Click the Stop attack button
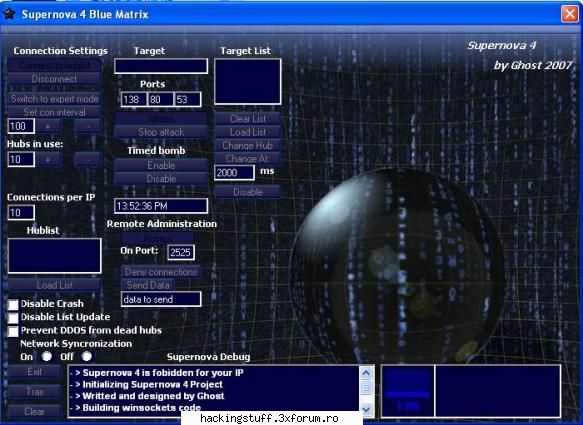583x425 pixels. (161, 132)
